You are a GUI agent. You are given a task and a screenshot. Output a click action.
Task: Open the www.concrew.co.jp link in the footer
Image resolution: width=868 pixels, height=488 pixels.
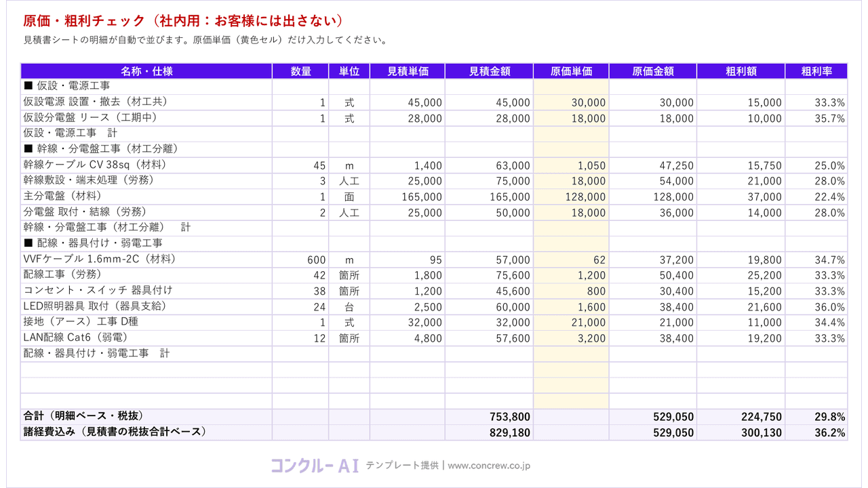click(x=489, y=466)
